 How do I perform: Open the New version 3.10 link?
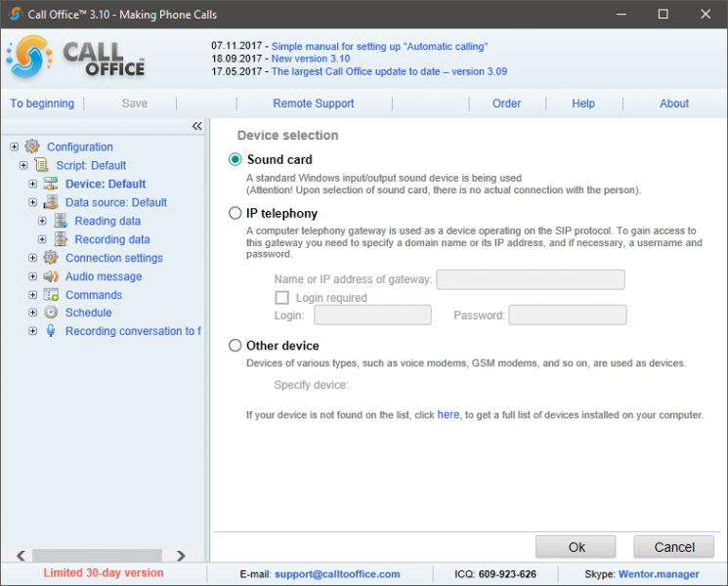311,59
